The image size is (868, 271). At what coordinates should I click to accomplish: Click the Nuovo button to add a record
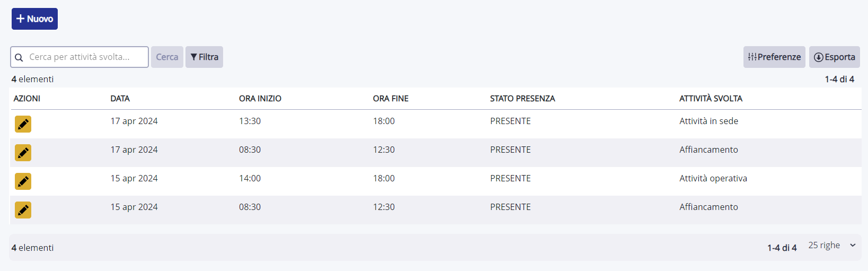point(34,19)
